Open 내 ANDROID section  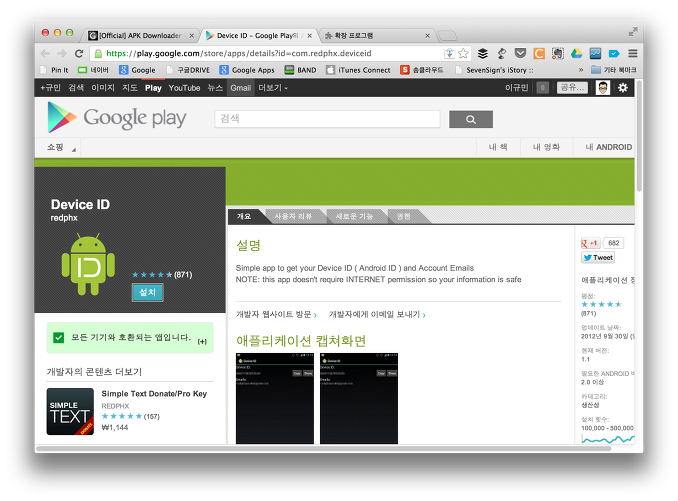click(608, 147)
